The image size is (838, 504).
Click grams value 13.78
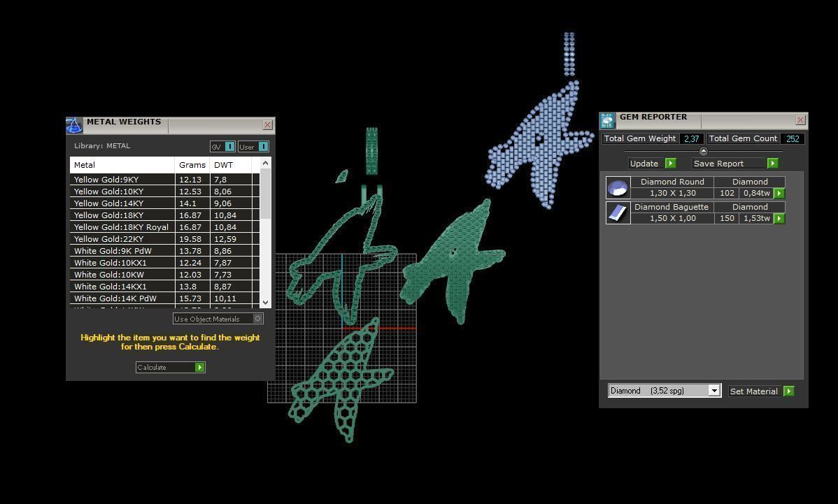click(x=190, y=251)
